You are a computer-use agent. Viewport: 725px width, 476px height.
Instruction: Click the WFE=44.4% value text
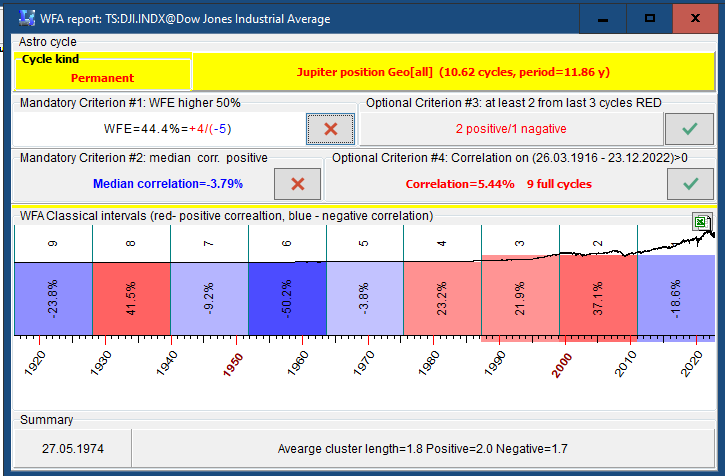[167, 129]
